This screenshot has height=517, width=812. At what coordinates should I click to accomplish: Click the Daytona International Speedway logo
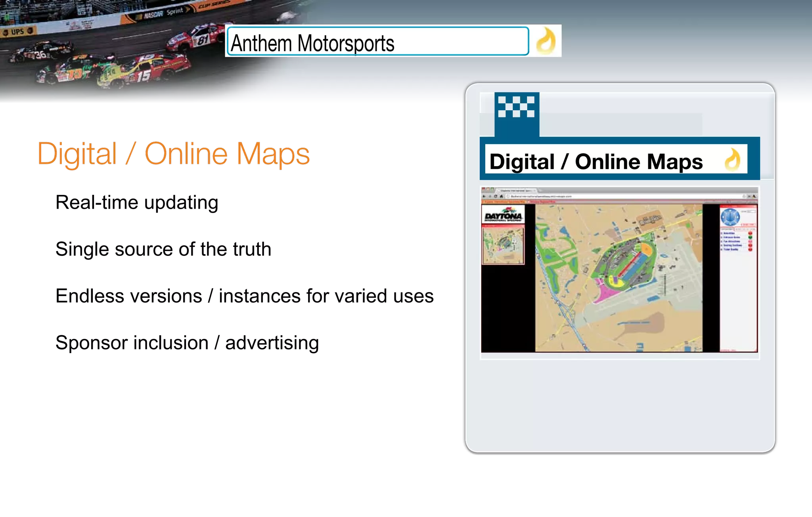click(x=503, y=215)
